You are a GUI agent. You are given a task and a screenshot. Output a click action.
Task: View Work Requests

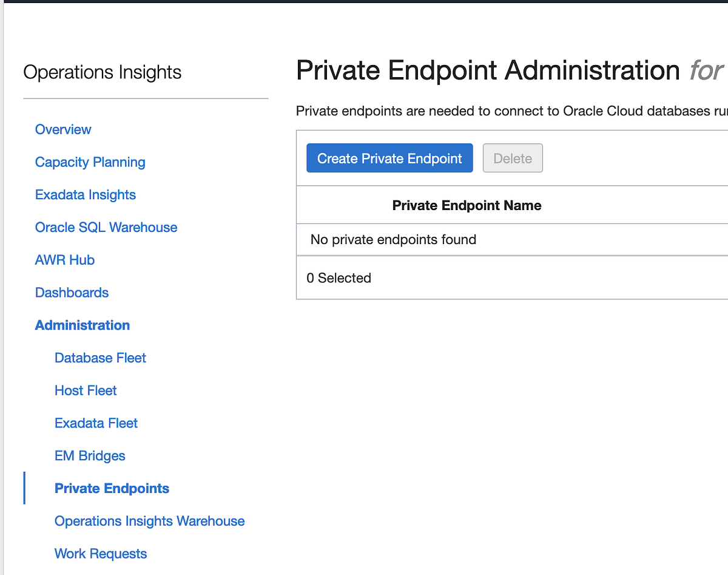pos(100,553)
